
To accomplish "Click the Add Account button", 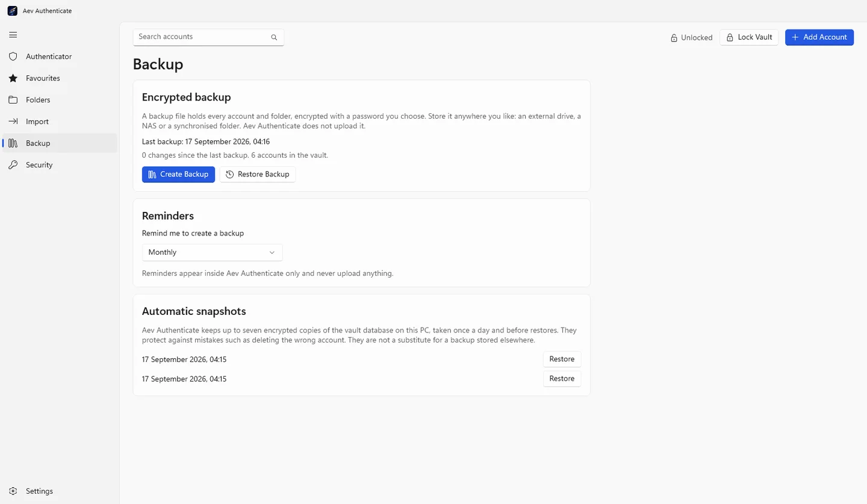I will click(819, 37).
